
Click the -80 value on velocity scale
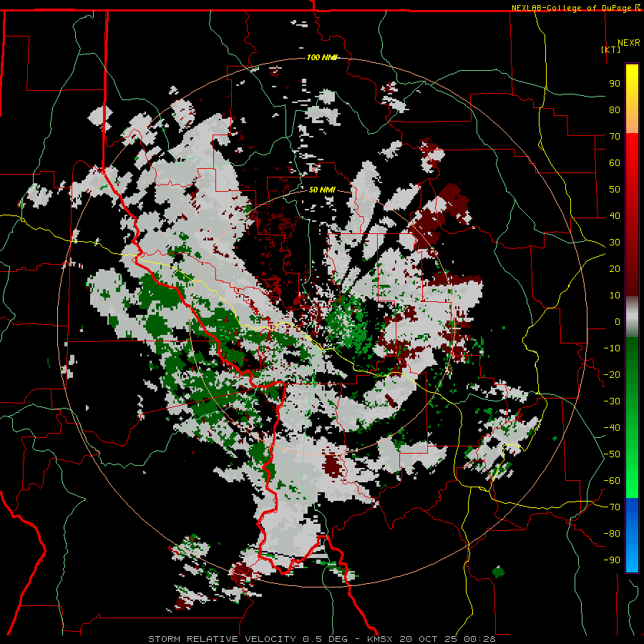[612, 534]
